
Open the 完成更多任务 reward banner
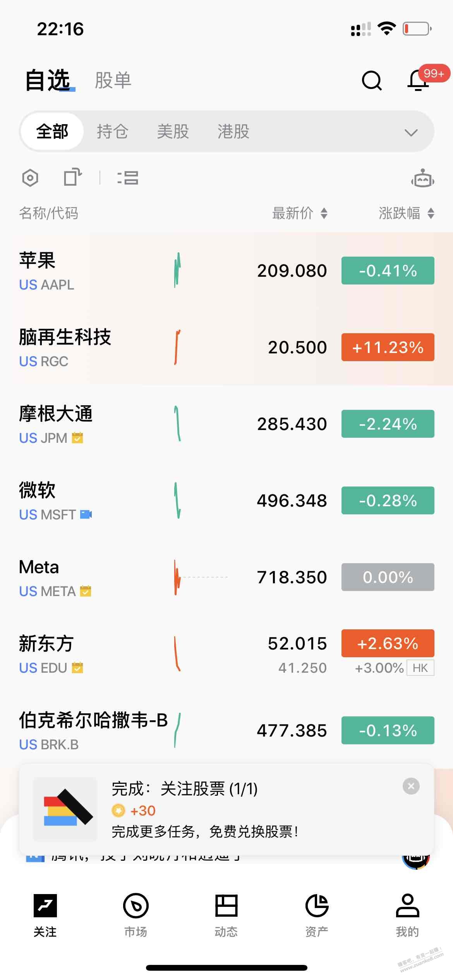226,809
